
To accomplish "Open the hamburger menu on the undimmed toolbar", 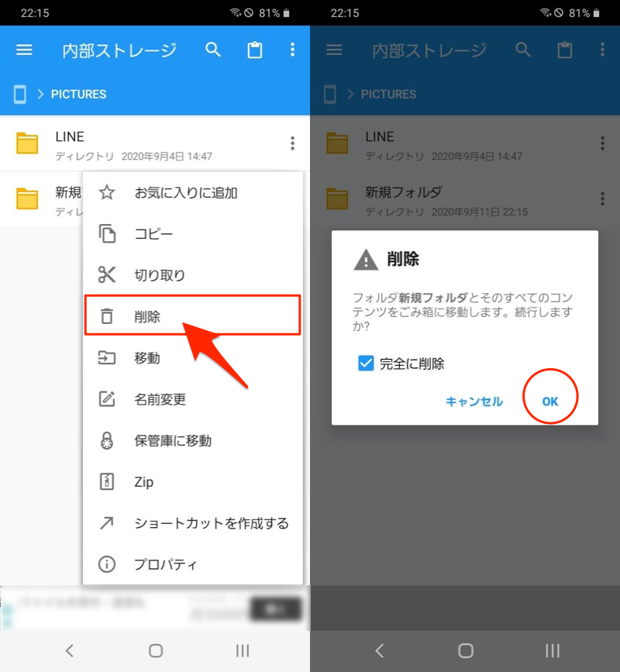I will tap(25, 50).
